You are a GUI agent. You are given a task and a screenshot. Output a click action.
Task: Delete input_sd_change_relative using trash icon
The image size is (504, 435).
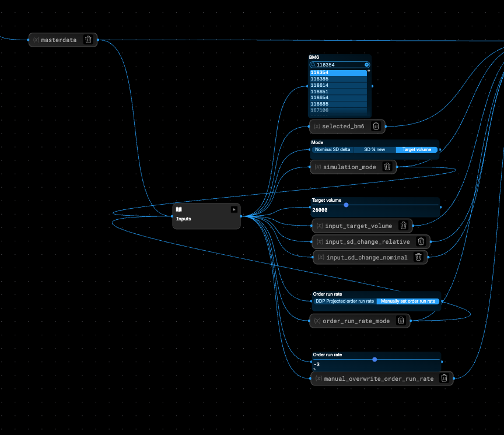(421, 241)
